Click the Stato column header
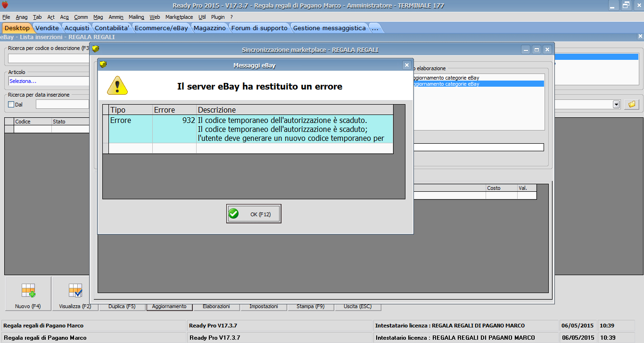The image size is (644, 343). pos(71,122)
